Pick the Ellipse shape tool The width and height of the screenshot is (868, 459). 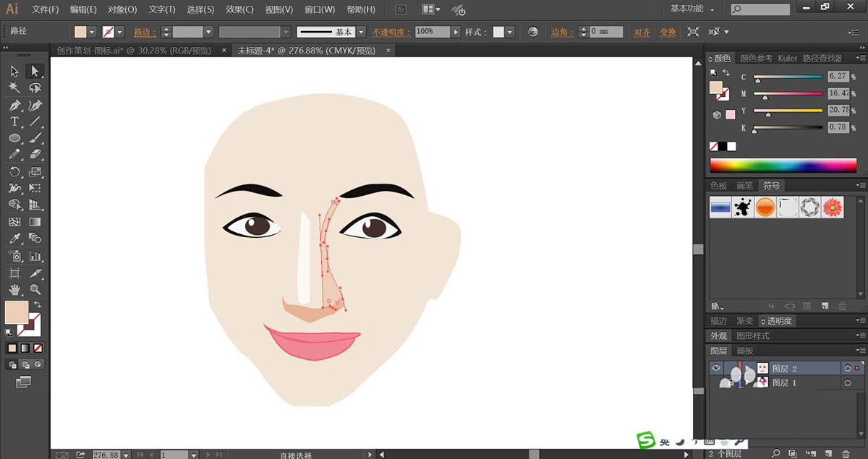[x=14, y=138]
